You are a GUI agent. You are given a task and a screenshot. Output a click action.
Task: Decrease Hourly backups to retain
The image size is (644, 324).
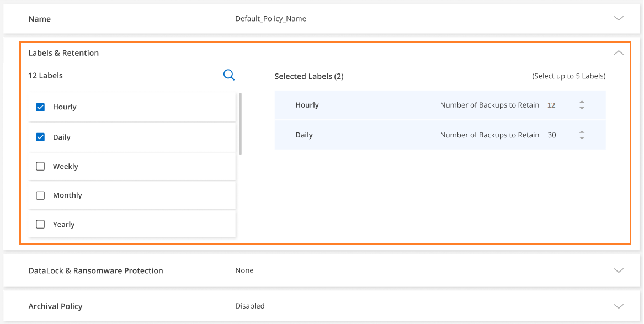pyautogui.click(x=582, y=108)
